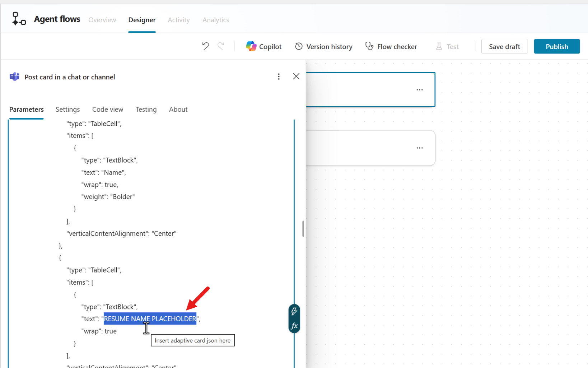588x368 pixels.
Task: Click the Test flask button
Action: [447, 47]
